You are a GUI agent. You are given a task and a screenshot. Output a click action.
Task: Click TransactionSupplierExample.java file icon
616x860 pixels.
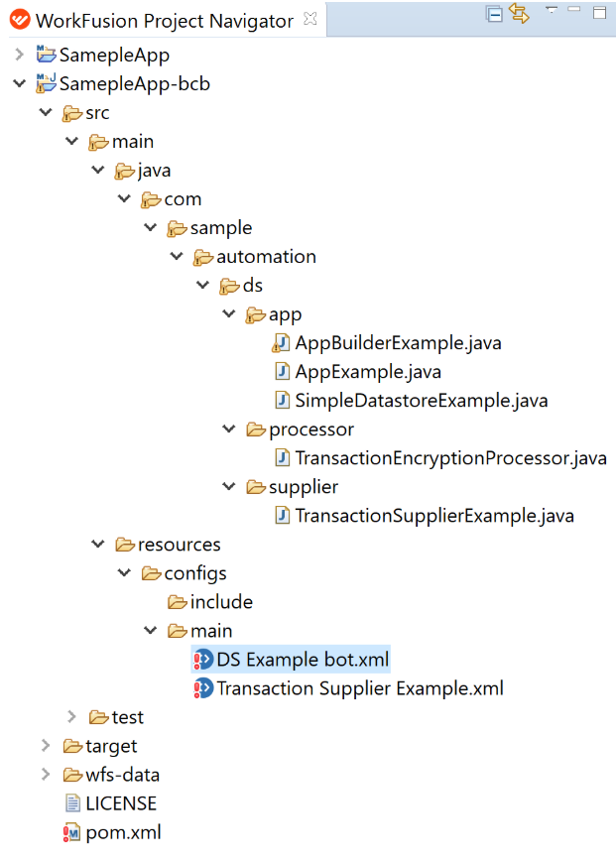point(282,516)
